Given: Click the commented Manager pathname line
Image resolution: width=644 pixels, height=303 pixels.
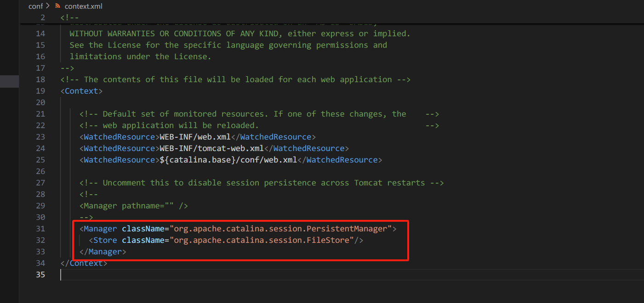Looking at the screenshot, I should (x=133, y=206).
